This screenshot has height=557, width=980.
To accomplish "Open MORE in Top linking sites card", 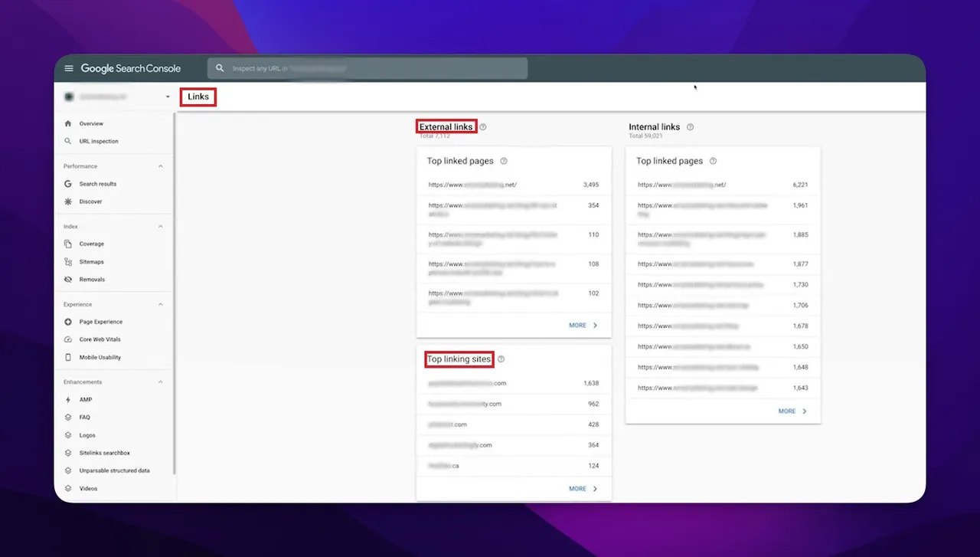I will point(583,489).
